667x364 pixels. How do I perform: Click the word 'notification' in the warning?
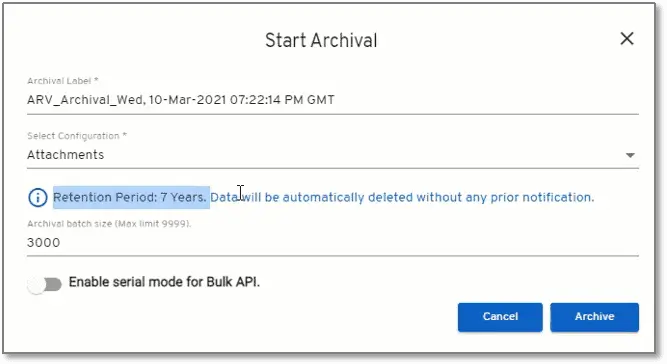pyautogui.click(x=557, y=197)
